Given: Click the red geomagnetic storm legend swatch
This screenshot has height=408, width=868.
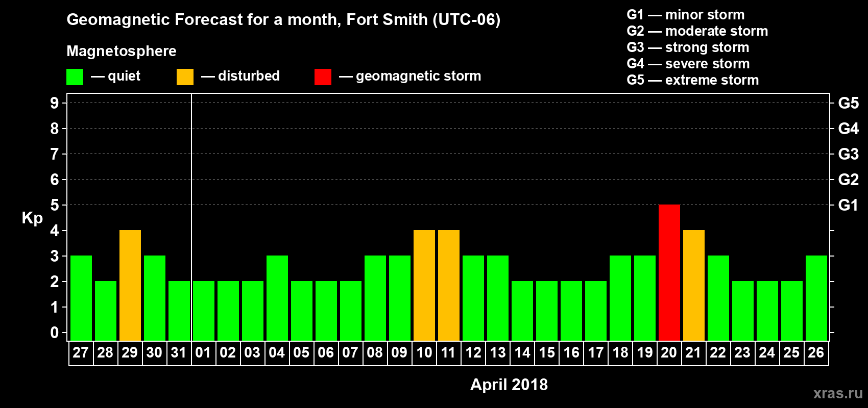Looking at the screenshot, I should coord(323,77).
